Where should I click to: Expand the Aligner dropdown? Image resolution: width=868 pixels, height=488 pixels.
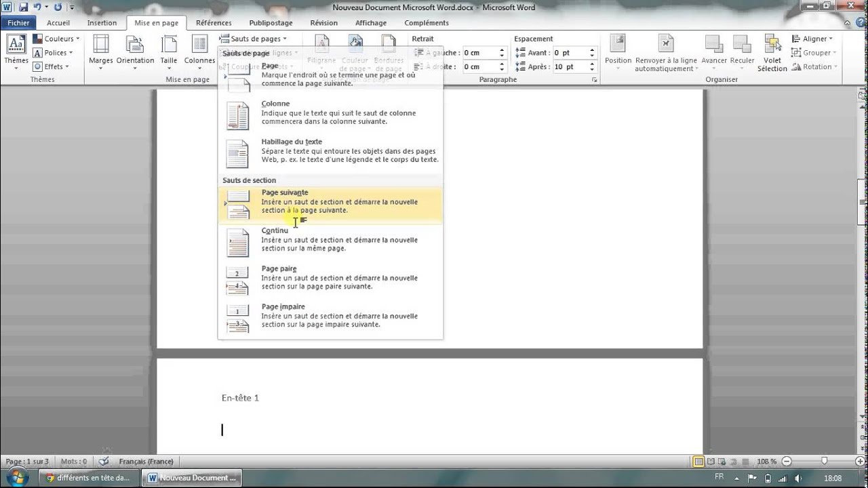(812, 39)
